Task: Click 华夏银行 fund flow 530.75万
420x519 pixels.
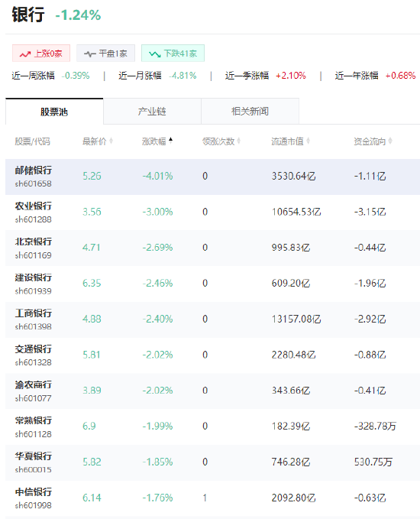Action: coord(373,462)
